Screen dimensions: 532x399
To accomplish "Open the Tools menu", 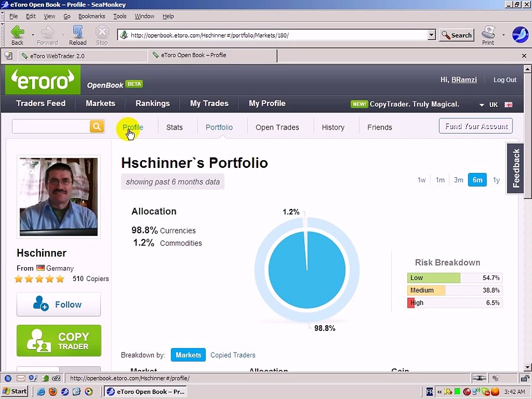I will coord(120,16).
